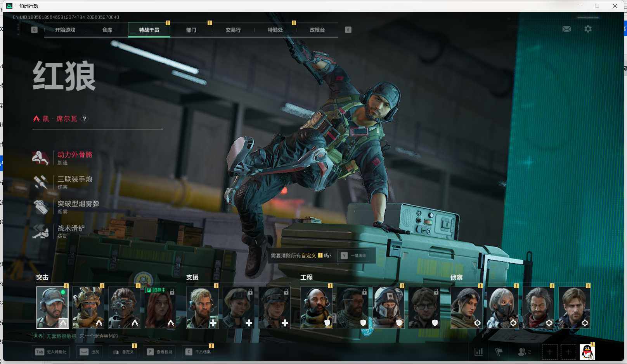Screen dimensions: 627x364
Task: Maximize the 三角洲行动 window
Action: pyautogui.click(x=597, y=6)
